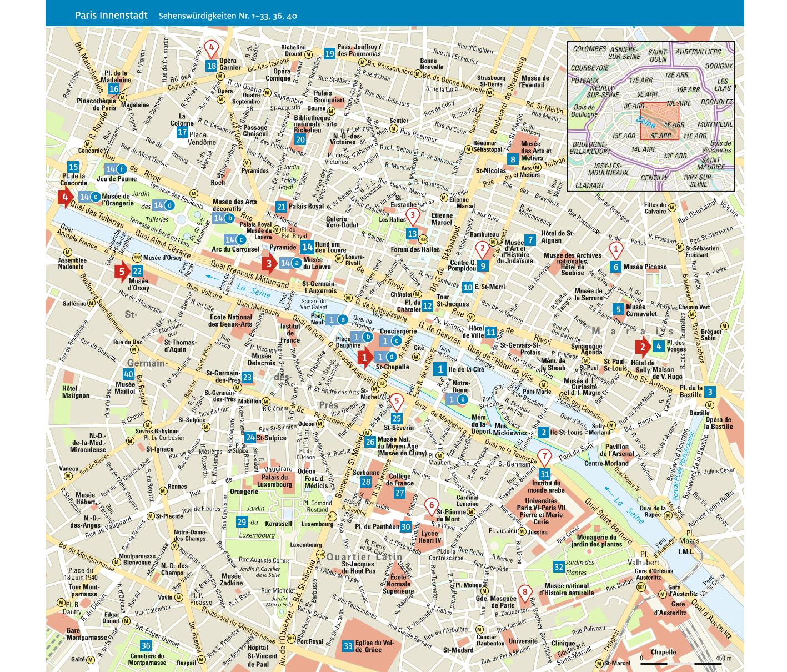Image resolution: width=787 pixels, height=672 pixels.
Task: Click blue marker 18 at Opéra Garnier
Action: click(x=211, y=66)
